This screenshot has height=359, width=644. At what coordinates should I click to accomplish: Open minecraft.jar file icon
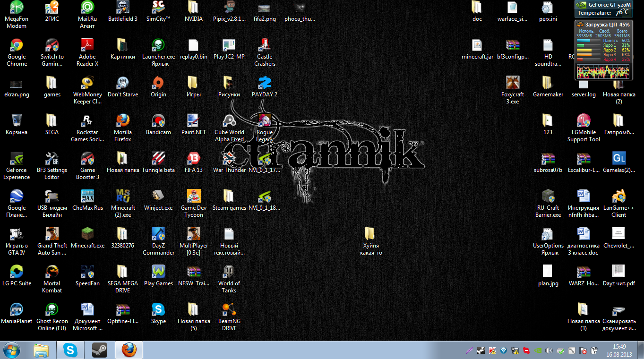(477, 49)
